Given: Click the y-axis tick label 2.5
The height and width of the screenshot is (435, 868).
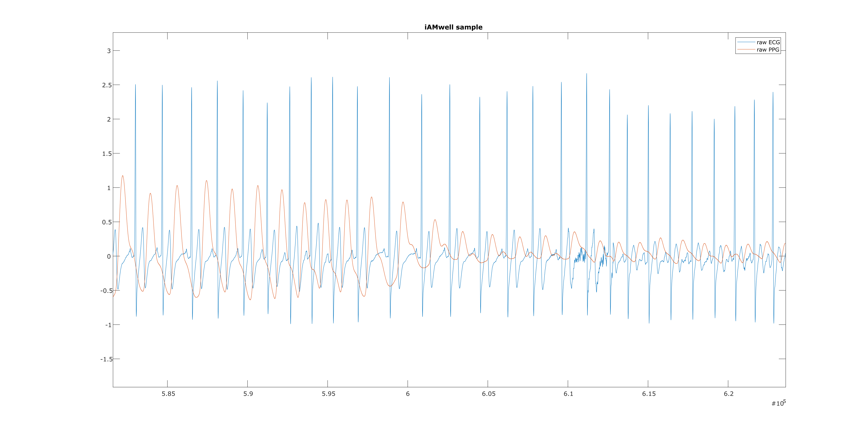Looking at the screenshot, I should click(107, 85).
